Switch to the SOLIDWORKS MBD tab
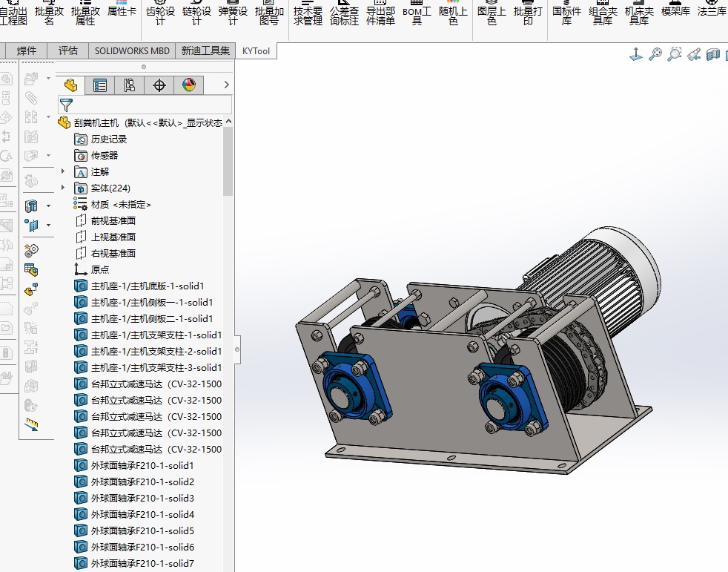 [132, 50]
